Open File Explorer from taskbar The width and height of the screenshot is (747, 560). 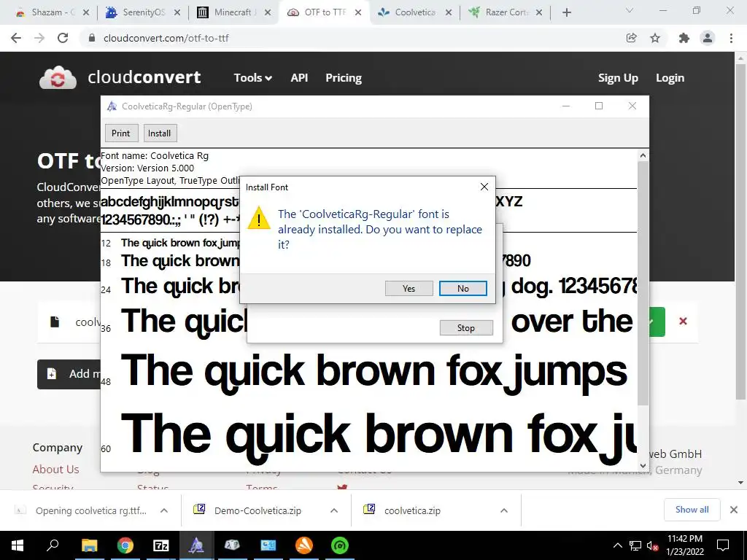point(89,545)
